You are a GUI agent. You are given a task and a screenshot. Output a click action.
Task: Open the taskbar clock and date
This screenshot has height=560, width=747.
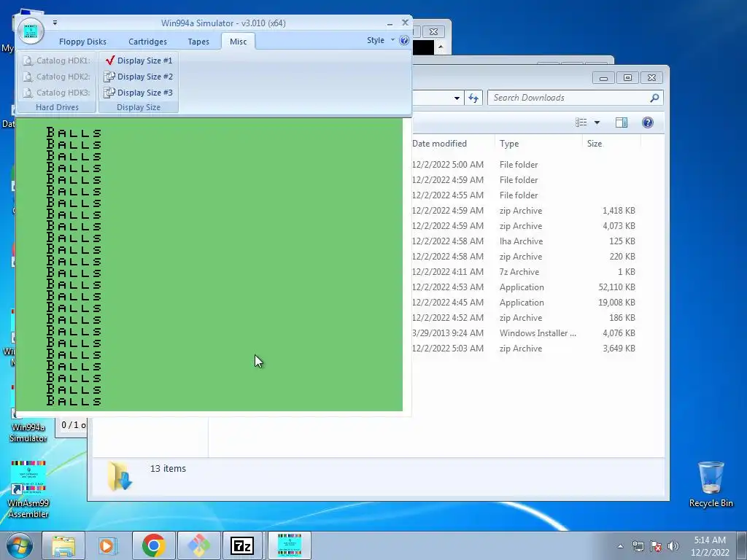point(710,546)
